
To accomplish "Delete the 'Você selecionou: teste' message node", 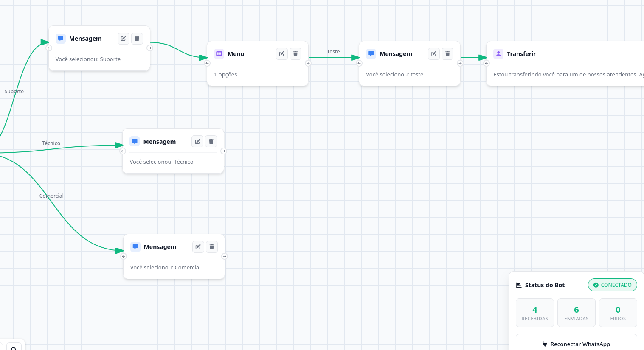I will (447, 54).
